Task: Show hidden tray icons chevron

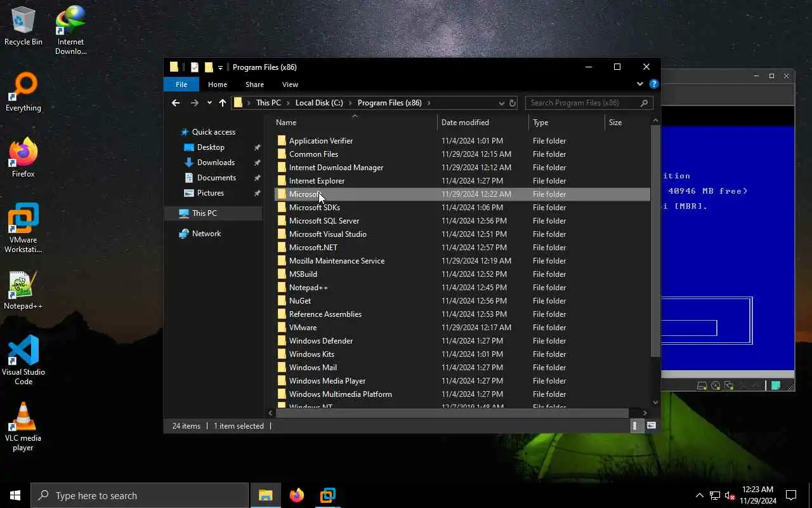Action: [699, 495]
